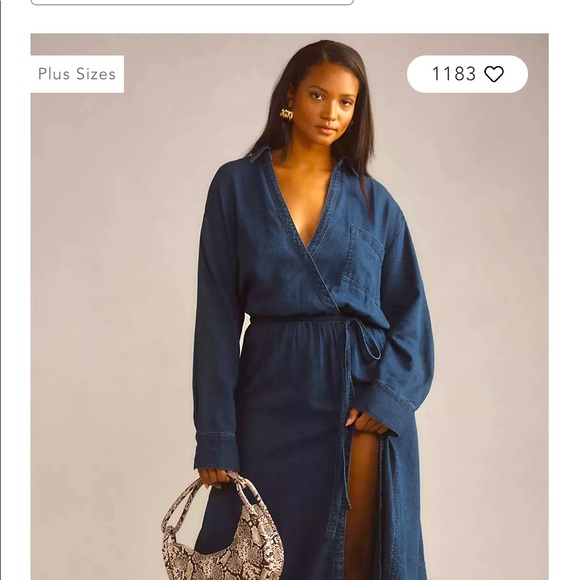The height and width of the screenshot is (580, 580).
Task: Click the beige backdrop left of model
Action: pos(111,296)
